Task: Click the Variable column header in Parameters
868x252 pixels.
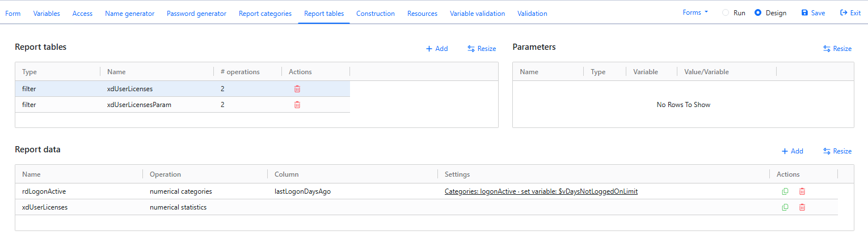Action: click(x=652, y=72)
